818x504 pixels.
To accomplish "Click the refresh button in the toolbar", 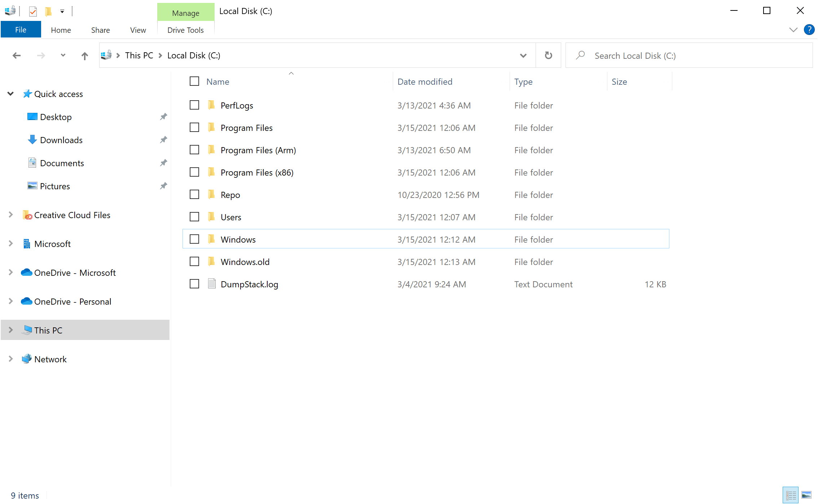I will point(548,55).
